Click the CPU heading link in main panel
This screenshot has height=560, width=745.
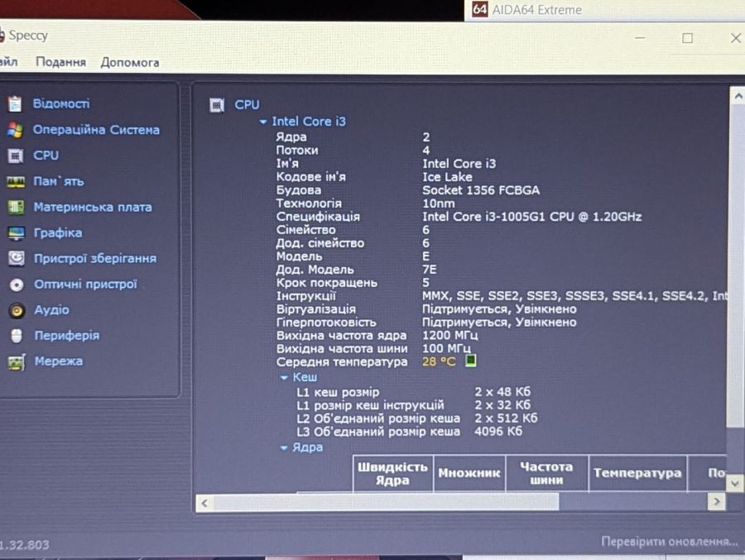(x=247, y=104)
